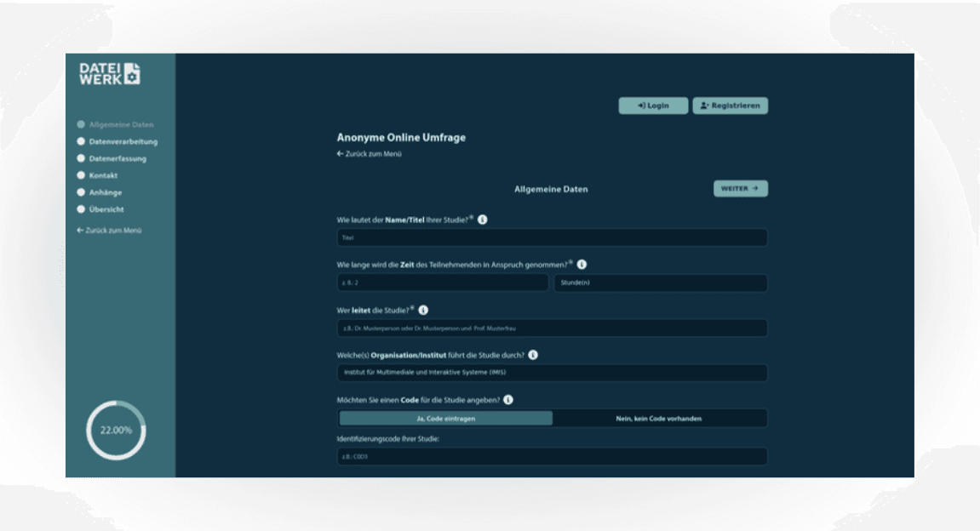Open the Datenerfassung sidebar step
This screenshot has height=531, width=980.
click(117, 158)
